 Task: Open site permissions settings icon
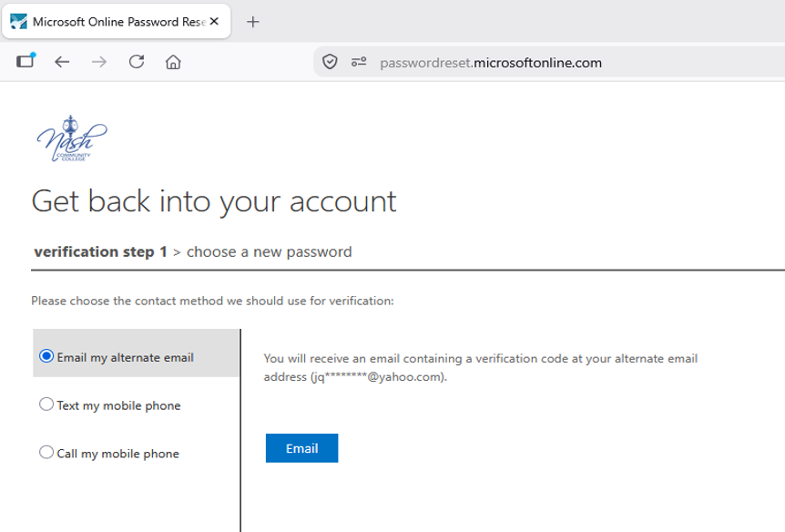(x=359, y=62)
